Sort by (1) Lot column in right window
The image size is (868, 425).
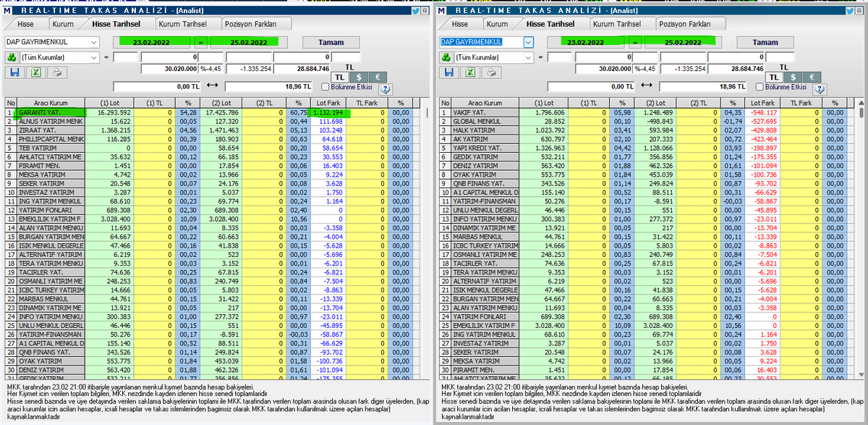click(x=543, y=104)
